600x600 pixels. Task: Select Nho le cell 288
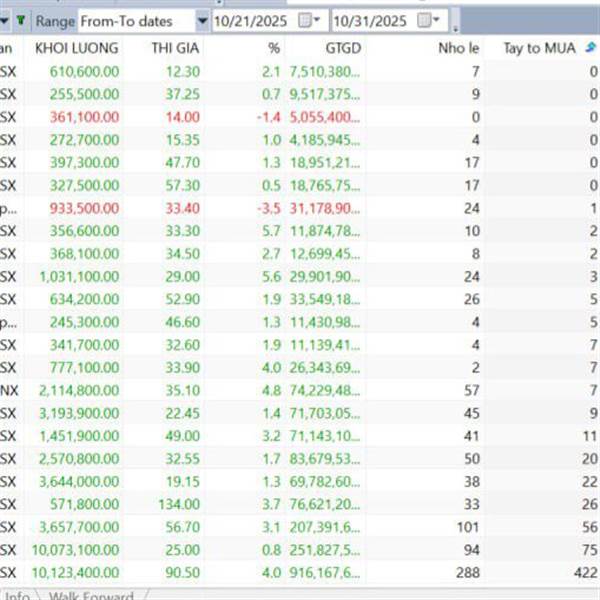click(x=468, y=573)
